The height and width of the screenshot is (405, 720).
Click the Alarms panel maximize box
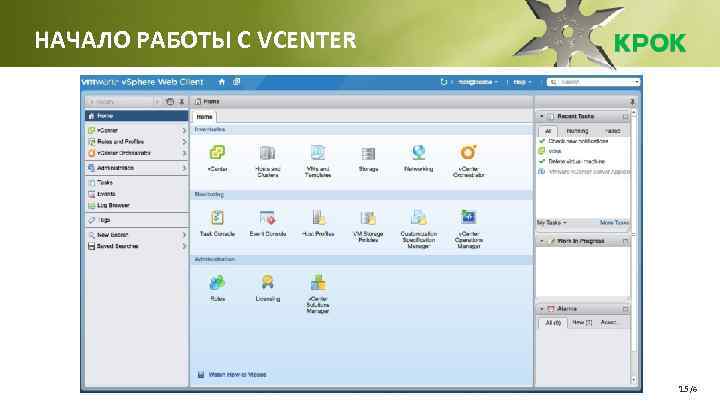pyautogui.click(x=625, y=309)
